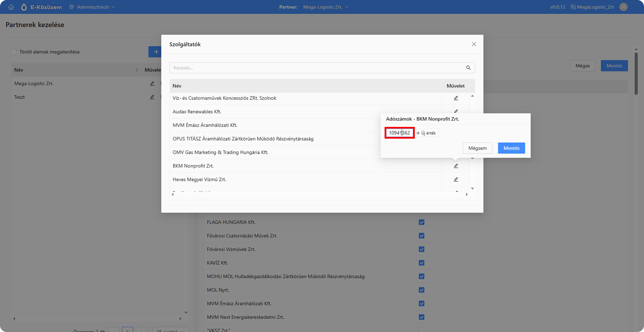The height and width of the screenshot is (332, 644).
Task: Edit the Teszt partner
Action: (x=152, y=97)
